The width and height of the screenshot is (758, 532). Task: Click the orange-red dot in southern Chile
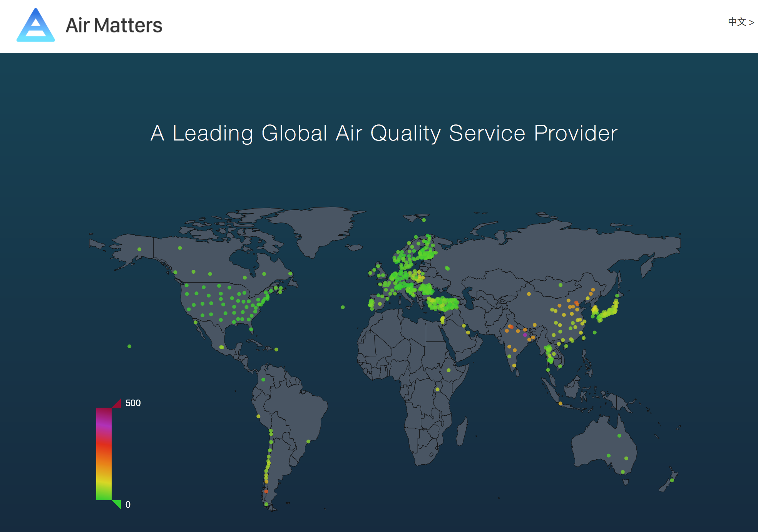pos(266,492)
